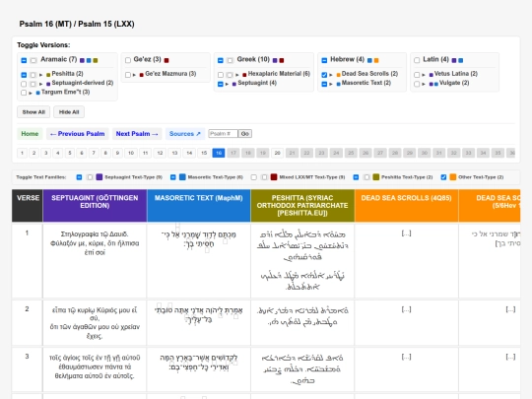Click the Psalm 16 (MT) / Psalm 15 (LXX) title
The height and width of the screenshot is (399, 532).
point(77,24)
